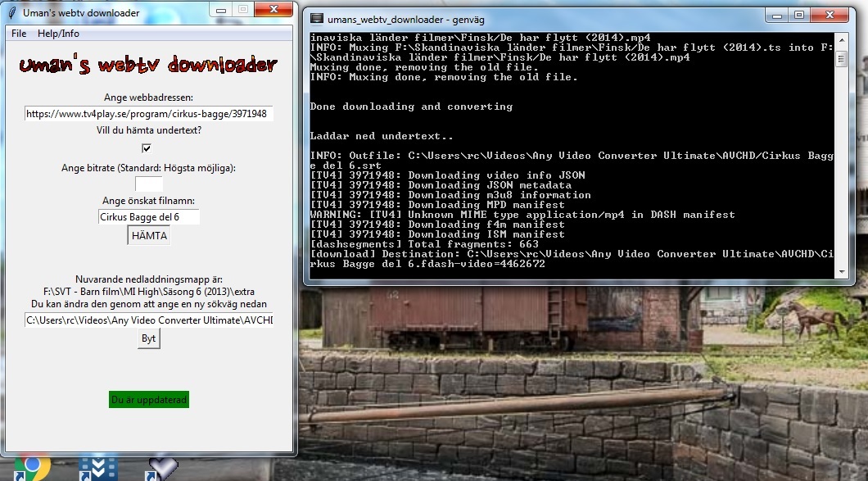This screenshot has height=481, width=868.
Task: Maximize the umans_webtv_downloader console window
Action: point(798,16)
